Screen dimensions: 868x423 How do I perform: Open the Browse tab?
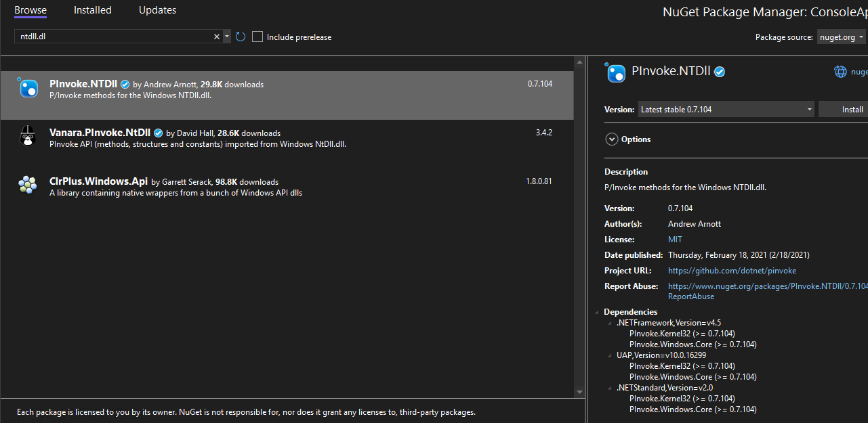[30, 10]
